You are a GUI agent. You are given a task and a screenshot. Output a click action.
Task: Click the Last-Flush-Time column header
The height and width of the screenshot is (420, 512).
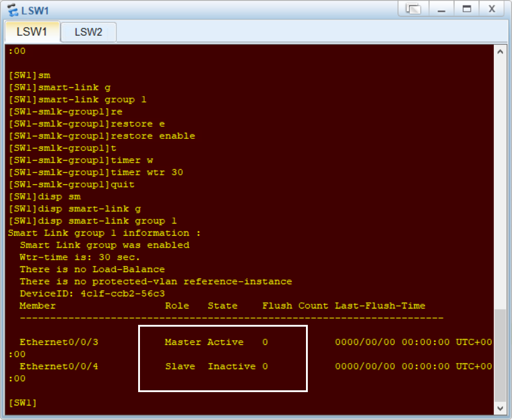coord(380,305)
